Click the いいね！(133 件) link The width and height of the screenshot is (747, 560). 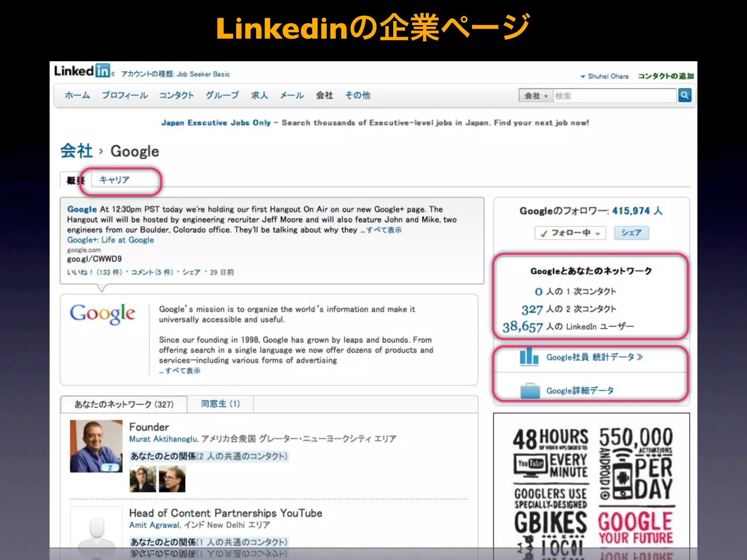coord(94,272)
